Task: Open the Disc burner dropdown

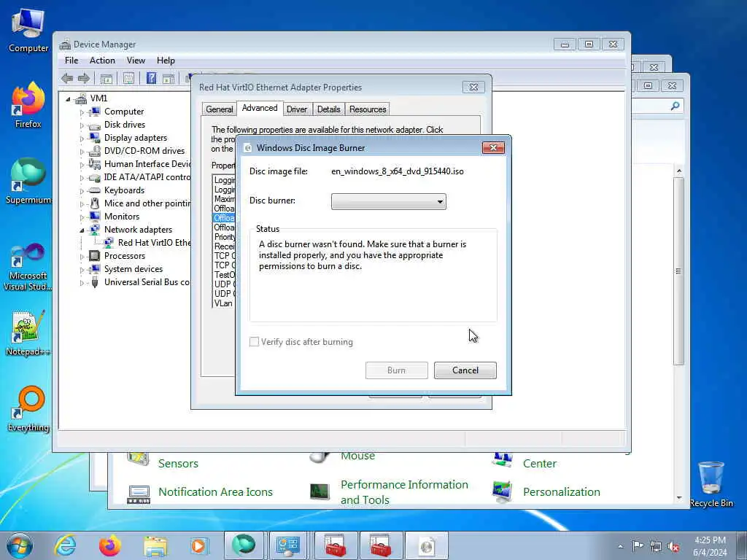Action: (x=388, y=201)
